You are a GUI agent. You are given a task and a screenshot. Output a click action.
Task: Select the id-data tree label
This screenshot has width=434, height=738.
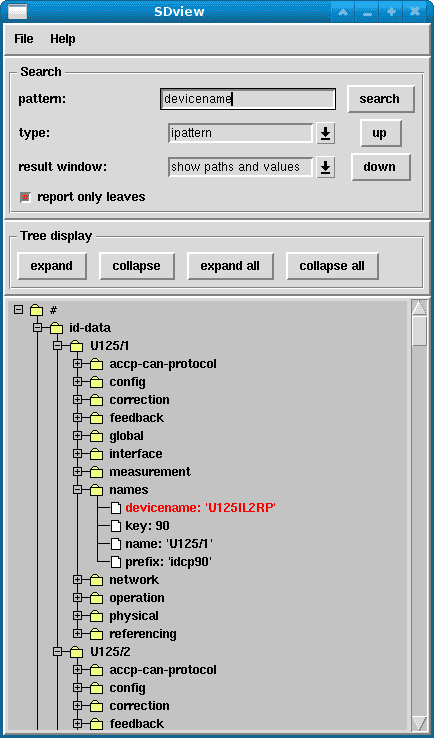point(90,328)
